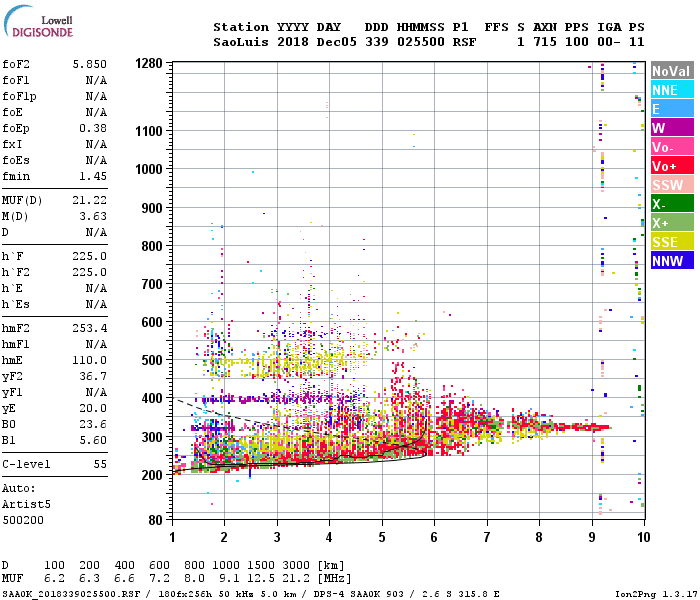Click frequency axis label 6
Screen dimensions: 700x600
coord(434,537)
